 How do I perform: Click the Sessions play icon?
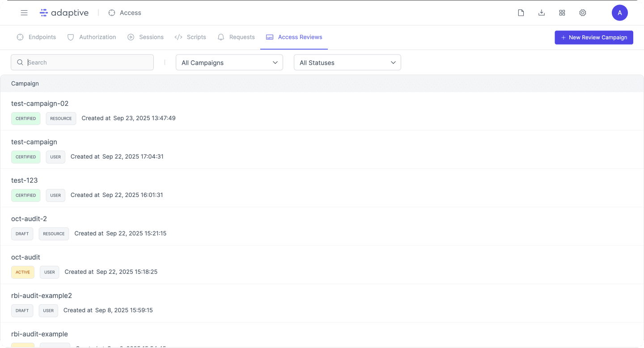point(131,37)
